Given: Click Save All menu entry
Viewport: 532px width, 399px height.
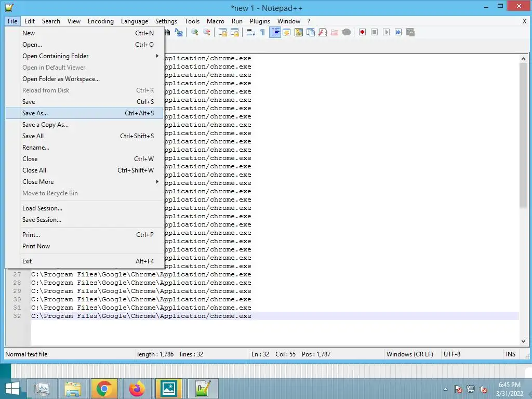Looking at the screenshot, I should [x=85, y=136].
